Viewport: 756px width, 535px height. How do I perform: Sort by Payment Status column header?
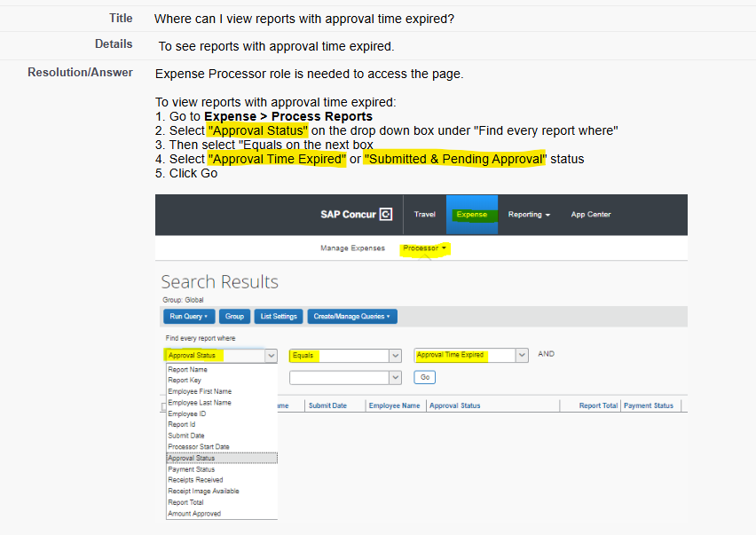[649, 405]
